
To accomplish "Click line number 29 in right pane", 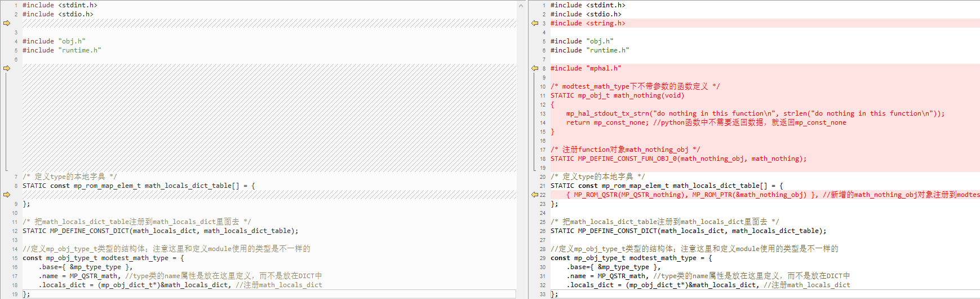I will click(x=542, y=258).
